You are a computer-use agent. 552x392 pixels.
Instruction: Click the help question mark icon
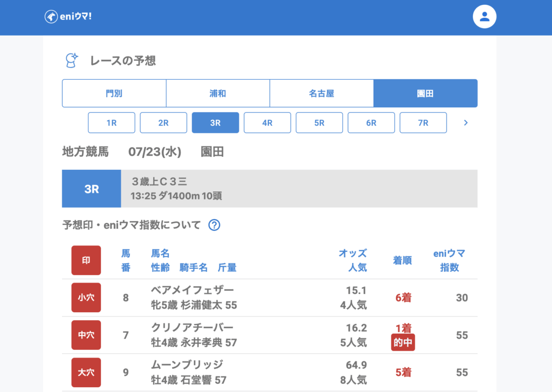click(214, 225)
